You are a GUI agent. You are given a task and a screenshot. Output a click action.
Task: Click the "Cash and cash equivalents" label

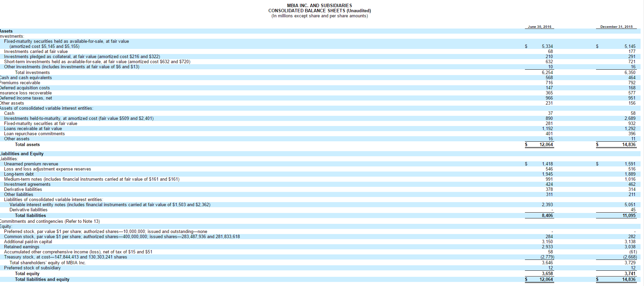click(x=26, y=77)
